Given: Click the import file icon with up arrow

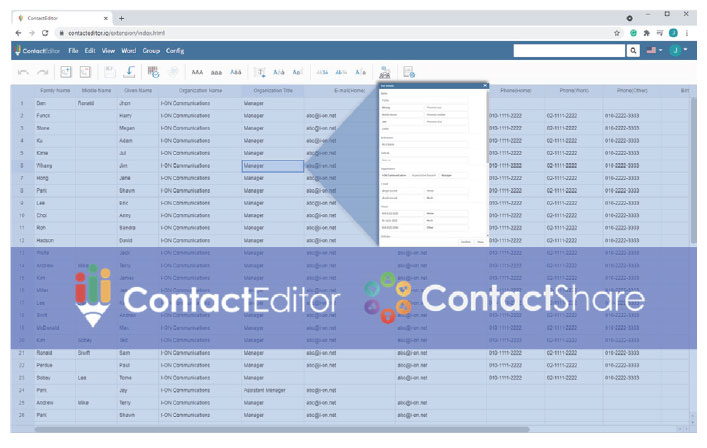Looking at the screenshot, I should pyautogui.click(x=66, y=72).
